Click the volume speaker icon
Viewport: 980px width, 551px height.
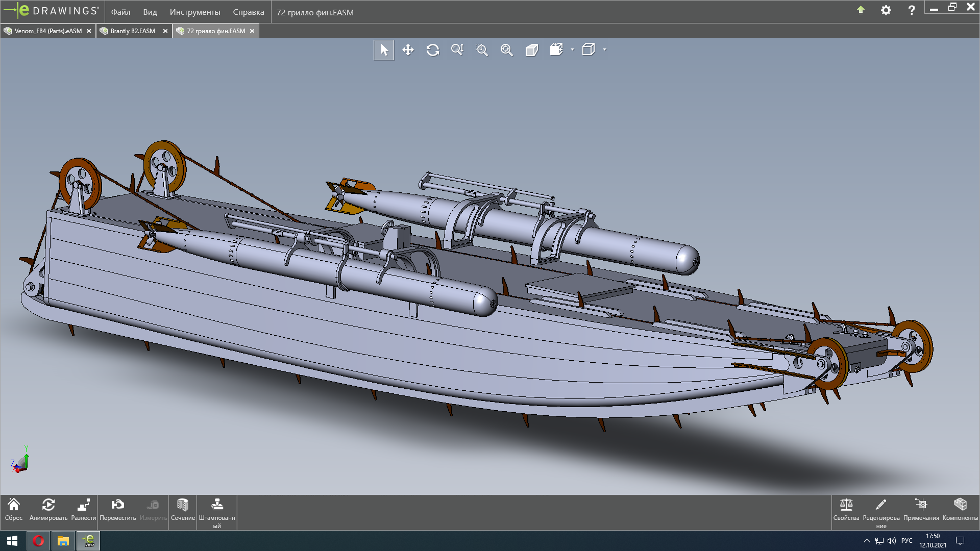[892, 541]
